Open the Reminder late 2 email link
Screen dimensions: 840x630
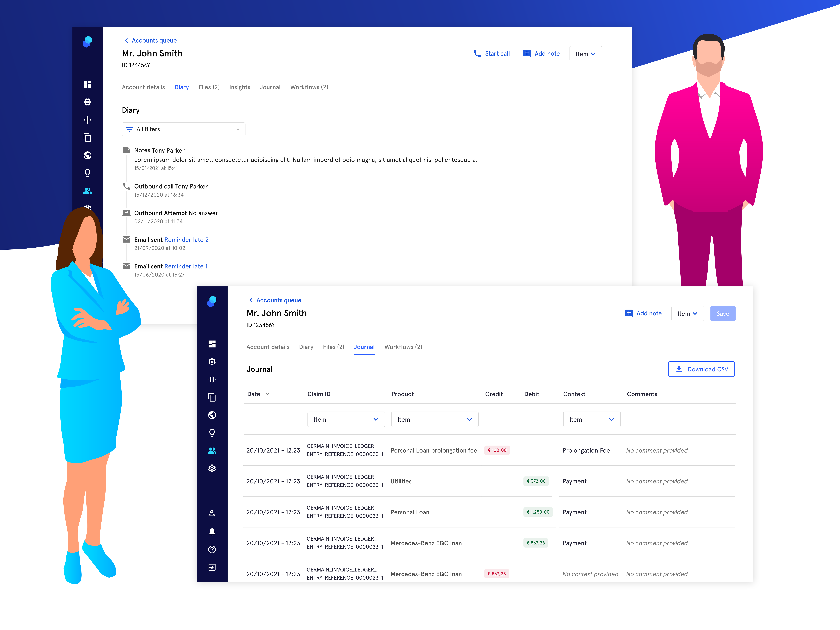click(x=186, y=240)
